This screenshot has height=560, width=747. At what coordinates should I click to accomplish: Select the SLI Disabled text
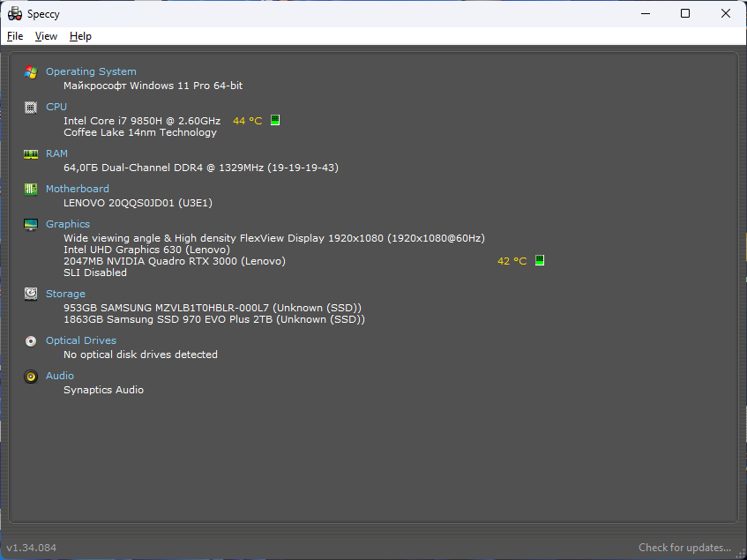[x=95, y=273]
